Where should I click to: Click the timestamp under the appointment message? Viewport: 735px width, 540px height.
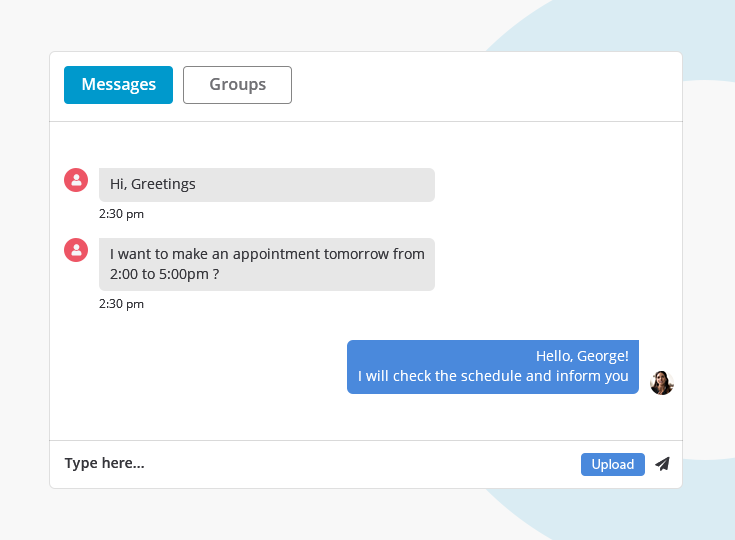tap(121, 304)
